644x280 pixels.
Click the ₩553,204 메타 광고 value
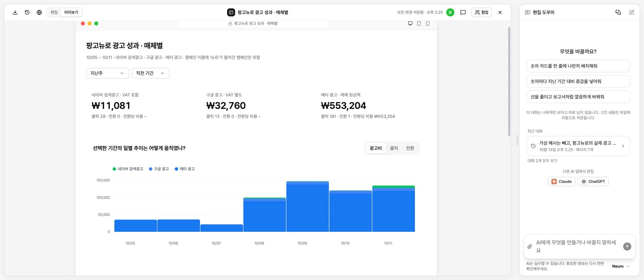tap(343, 106)
